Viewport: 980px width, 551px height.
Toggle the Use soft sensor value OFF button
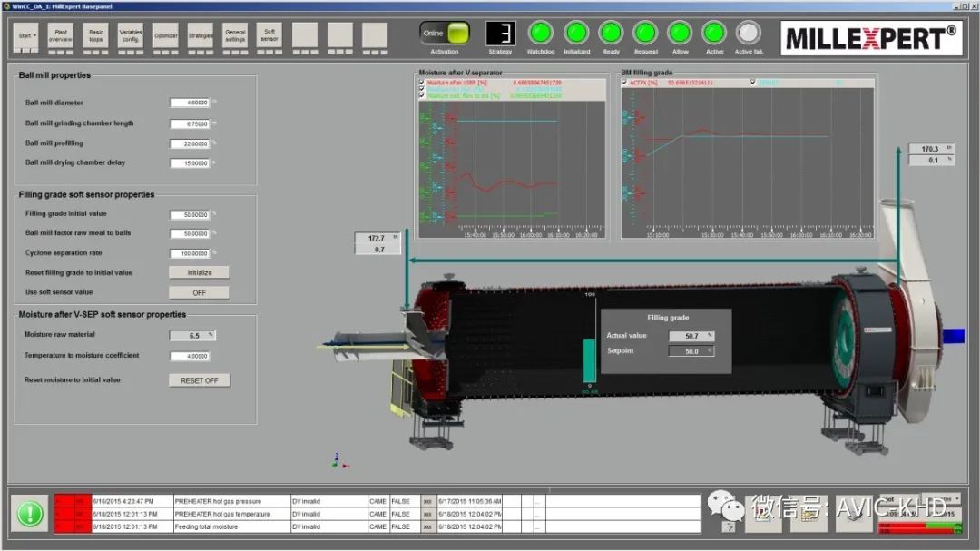tap(199, 292)
